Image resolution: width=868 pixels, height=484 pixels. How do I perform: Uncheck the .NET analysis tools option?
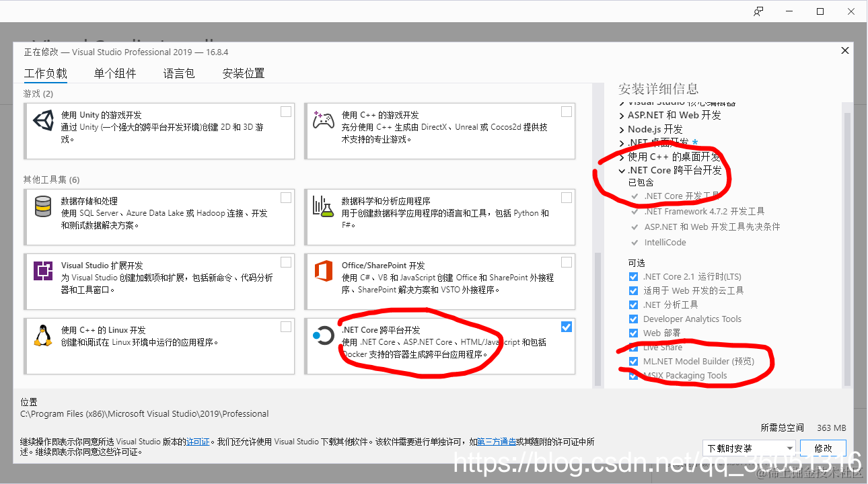point(633,305)
